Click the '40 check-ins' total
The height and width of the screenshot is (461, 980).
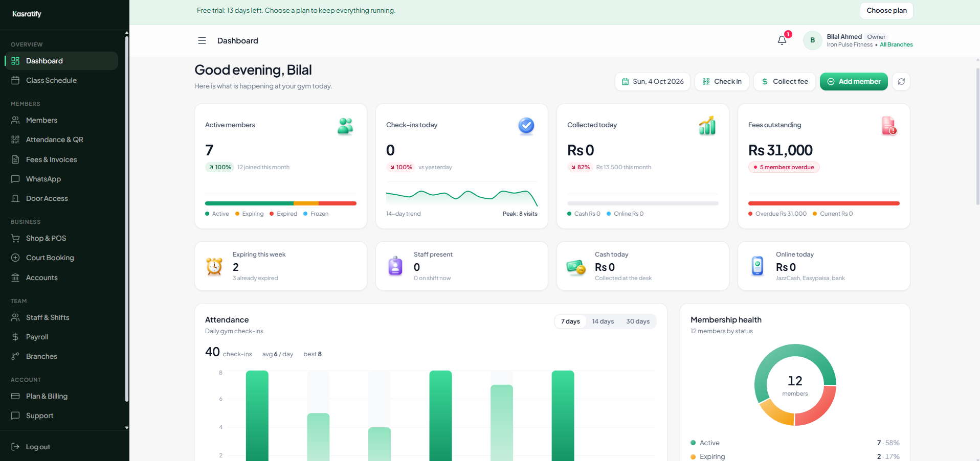click(229, 352)
